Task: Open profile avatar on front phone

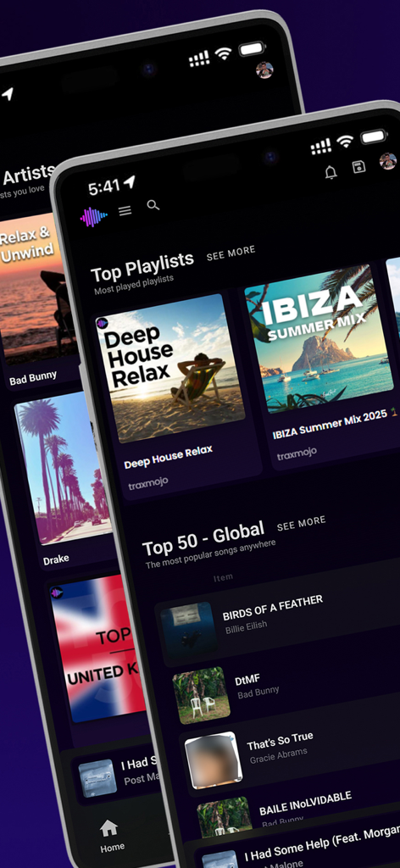Action: (x=388, y=161)
